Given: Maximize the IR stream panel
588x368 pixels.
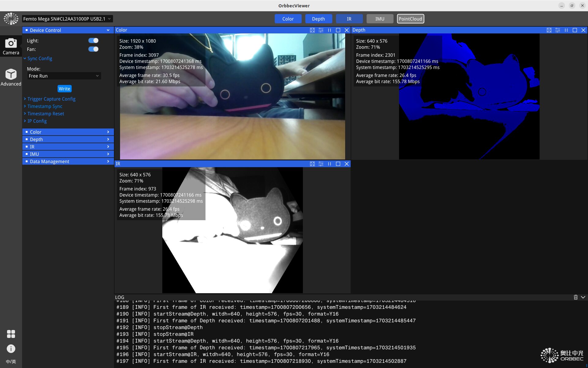Looking at the screenshot, I should tap(338, 164).
